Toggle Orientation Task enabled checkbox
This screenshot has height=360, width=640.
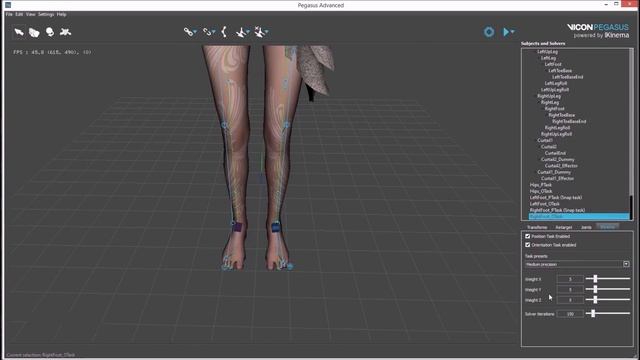click(x=527, y=245)
